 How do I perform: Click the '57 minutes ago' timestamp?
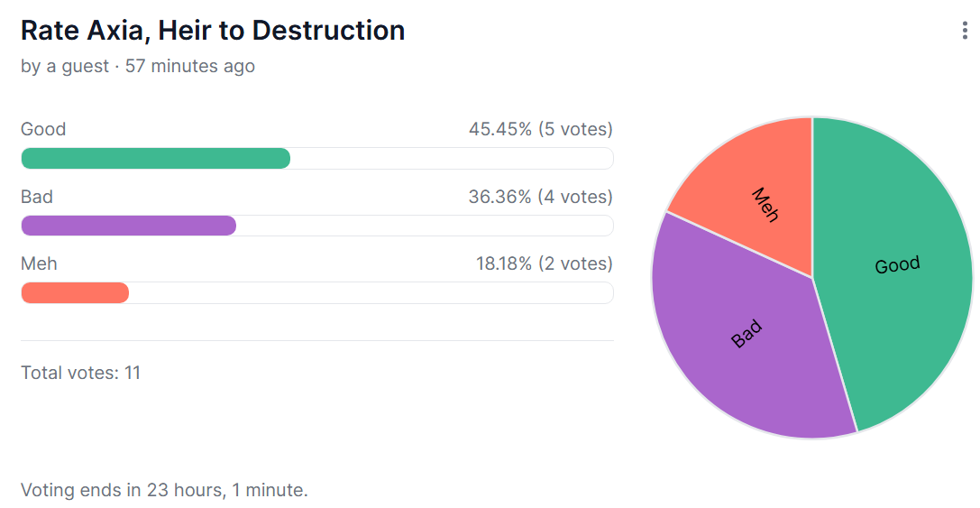(190, 66)
